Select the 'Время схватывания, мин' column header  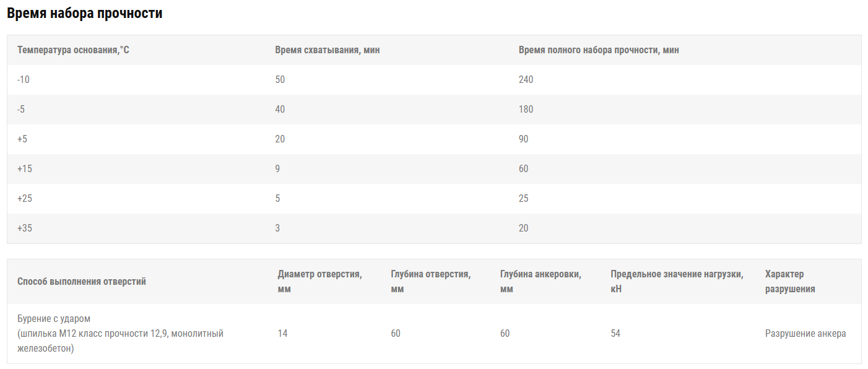pyautogui.click(x=328, y=50)
